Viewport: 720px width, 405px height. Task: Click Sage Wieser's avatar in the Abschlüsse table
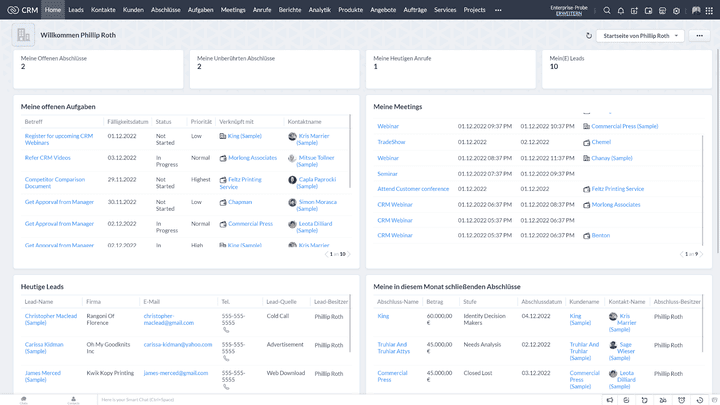pyautogui.click(x=613, y=345)
